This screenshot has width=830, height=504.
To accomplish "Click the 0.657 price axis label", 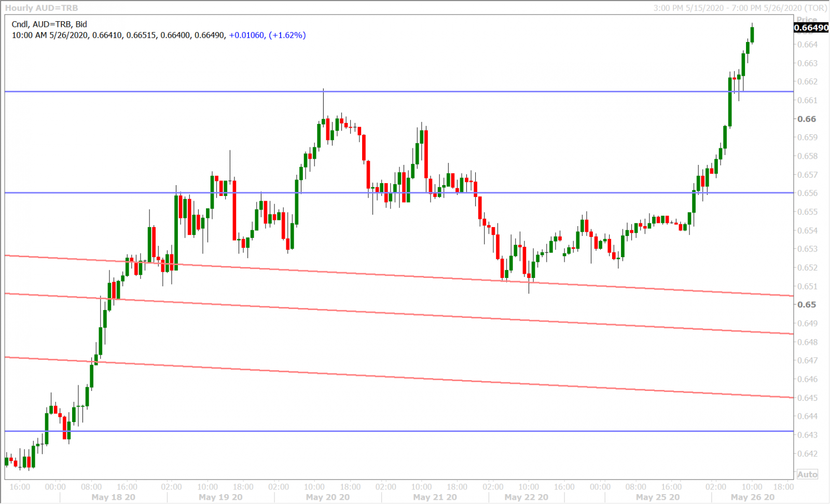I will click(808, 175).
